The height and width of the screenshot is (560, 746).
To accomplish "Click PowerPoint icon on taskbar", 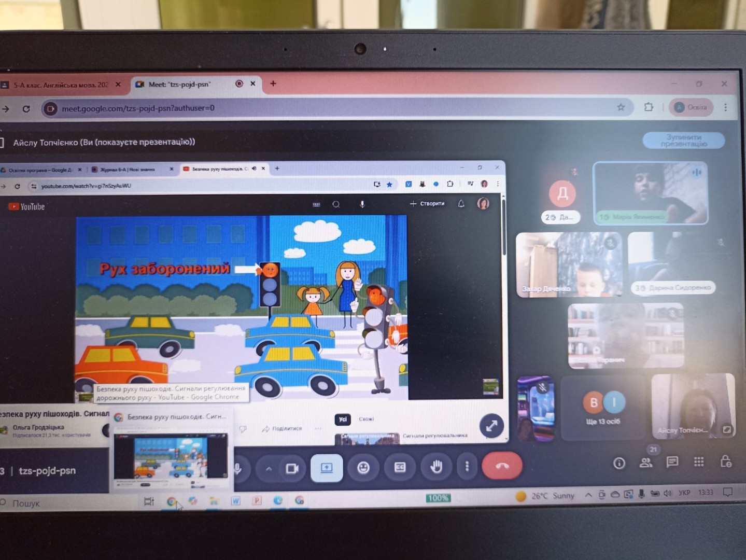I will click(x=257, y=500).
